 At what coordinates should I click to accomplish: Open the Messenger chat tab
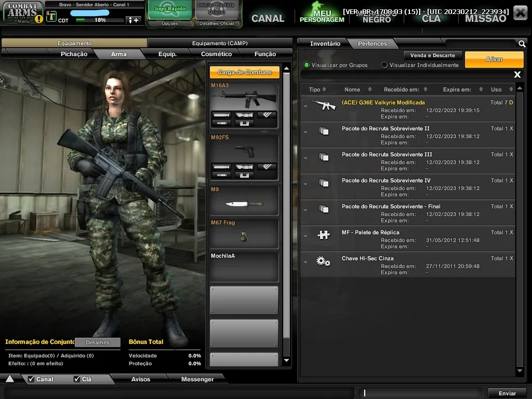197,379
